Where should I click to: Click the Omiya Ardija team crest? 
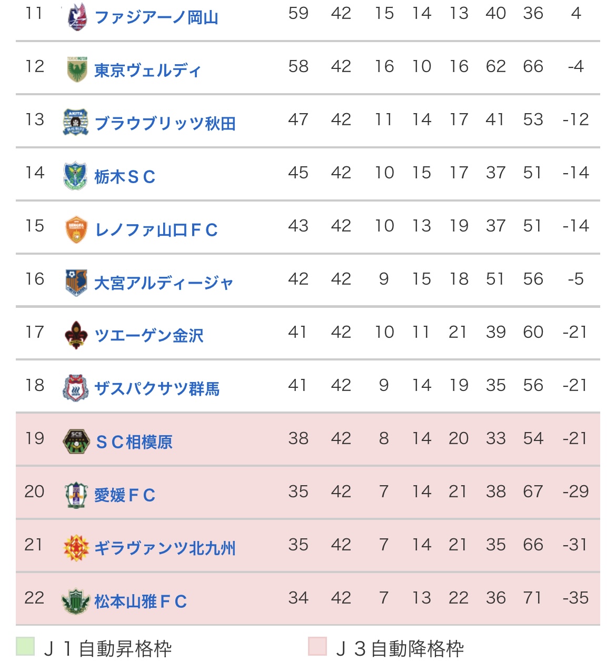pyautogui.click(x=76, y=282)
